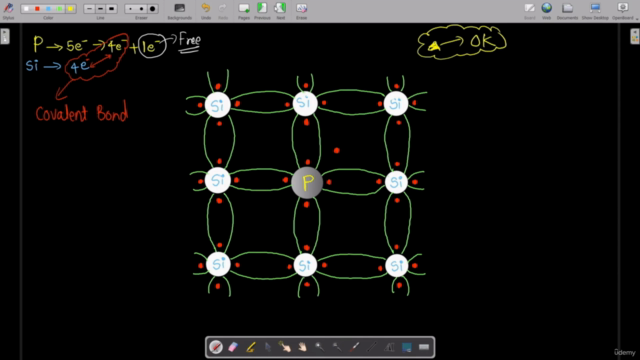Choose the medium line width
Viewport: 640px width, 360px height.
pyautogui.click(x=100, y=9)
